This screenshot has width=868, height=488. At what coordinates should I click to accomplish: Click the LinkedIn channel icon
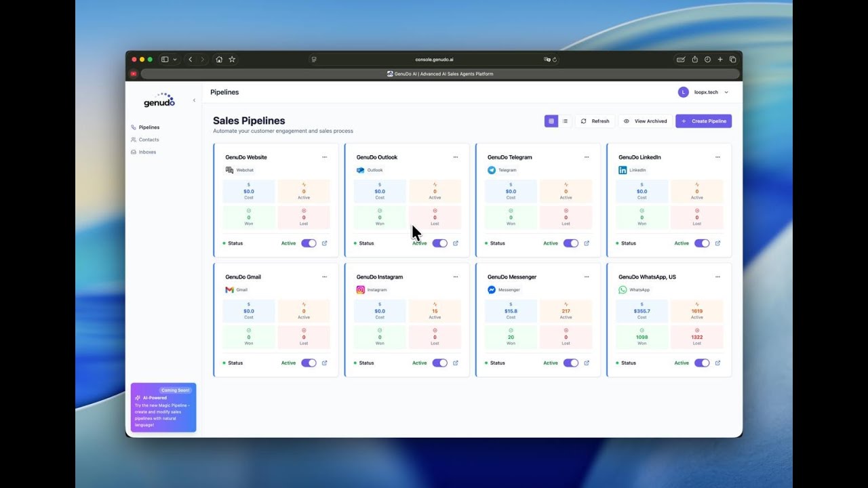[x=623, y=170]
